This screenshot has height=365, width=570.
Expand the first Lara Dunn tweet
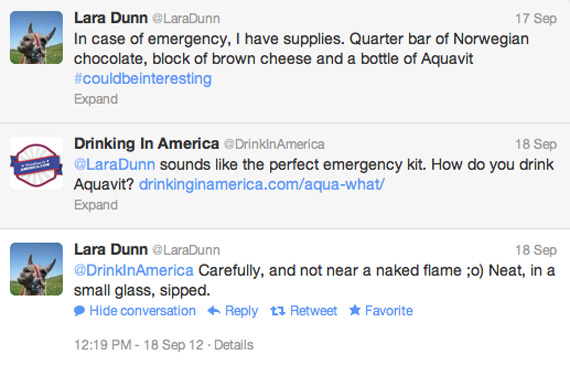pos(96,99)
